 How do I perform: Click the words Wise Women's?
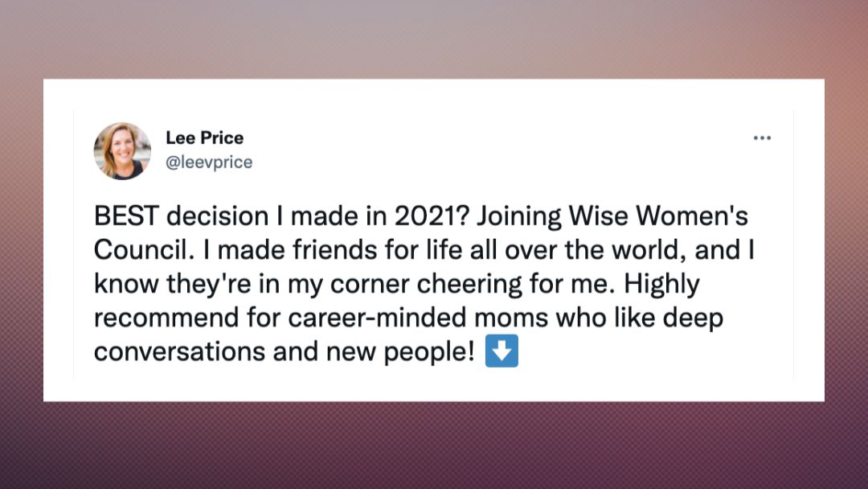pyautogui.click(x=659, y=216)
